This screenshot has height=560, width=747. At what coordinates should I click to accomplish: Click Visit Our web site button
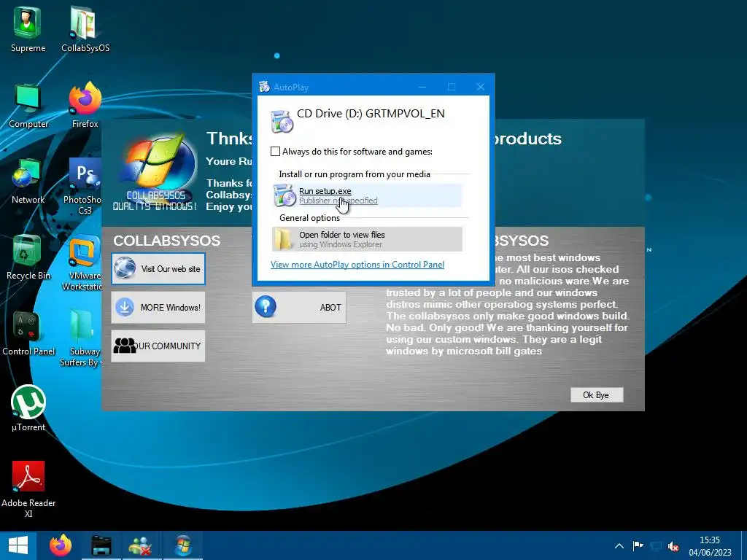point(158,268)
